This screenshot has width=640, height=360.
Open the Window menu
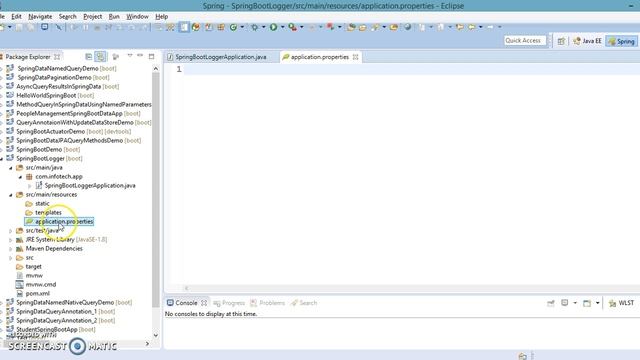(137, 16)
